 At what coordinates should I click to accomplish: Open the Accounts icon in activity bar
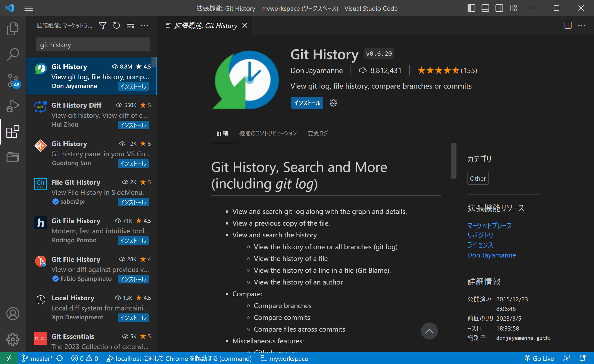(13, 314)
